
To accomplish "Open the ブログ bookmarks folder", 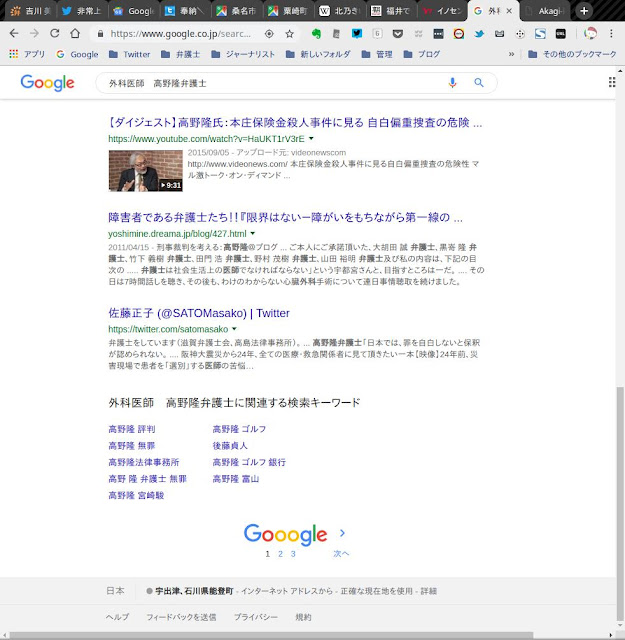I will [422, 54].
